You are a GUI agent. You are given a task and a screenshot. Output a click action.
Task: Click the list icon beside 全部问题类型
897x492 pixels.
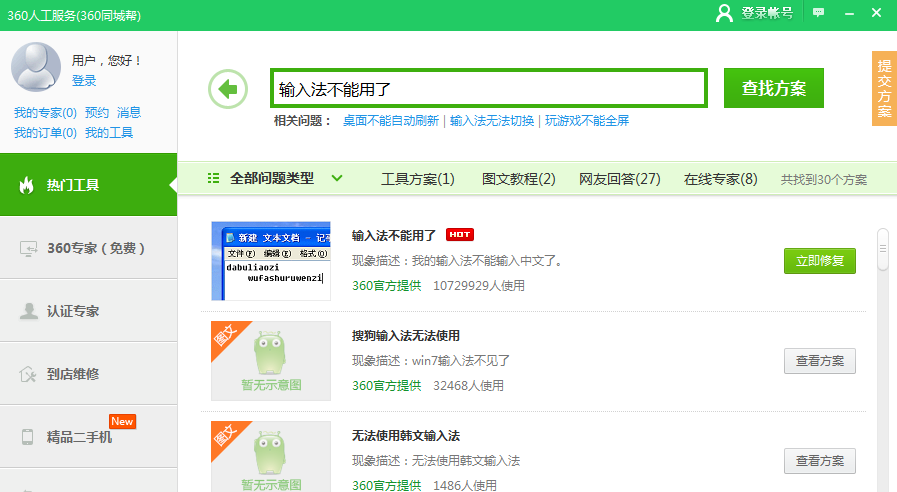coord(213,178)
